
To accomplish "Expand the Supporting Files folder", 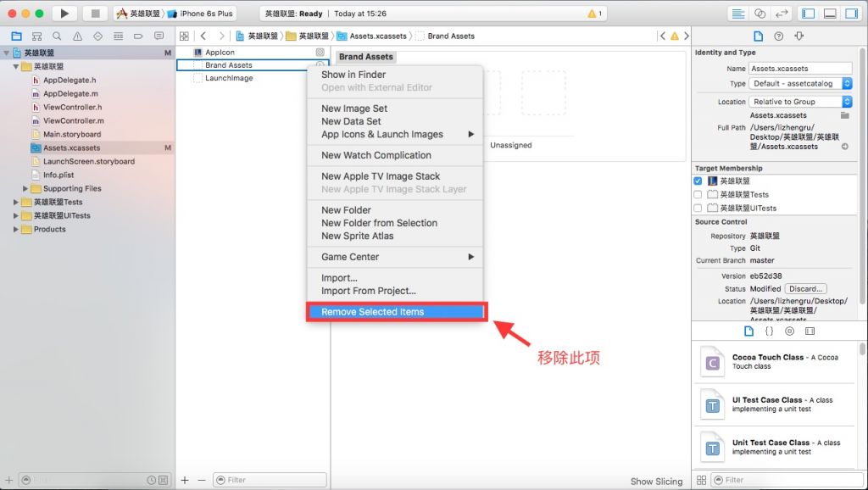I will click(25, 189).
